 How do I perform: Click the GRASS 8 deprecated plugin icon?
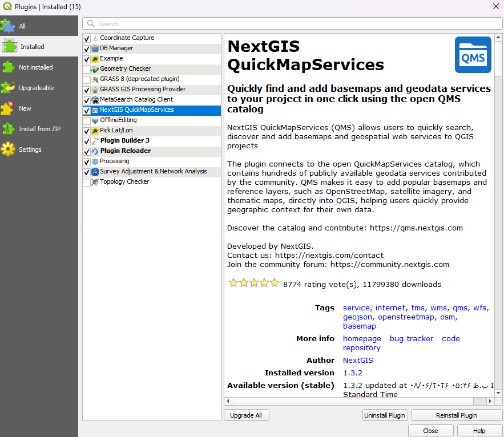point(95,80)
